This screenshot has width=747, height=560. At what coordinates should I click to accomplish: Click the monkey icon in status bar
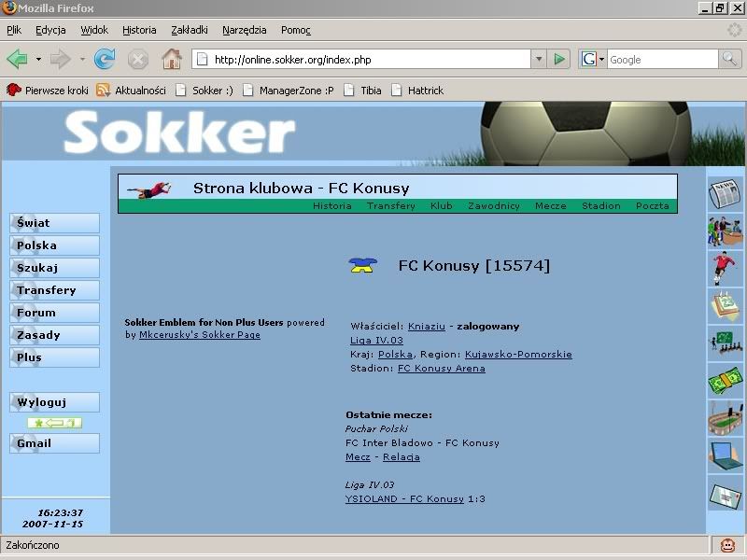click(x=727, y=545)
